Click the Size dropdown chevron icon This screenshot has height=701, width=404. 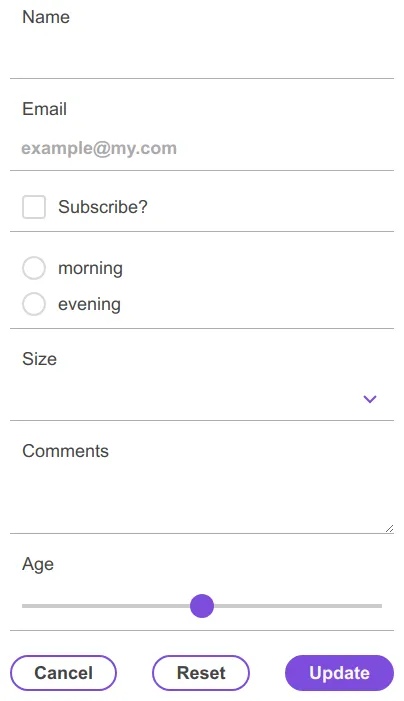[370, 399]
